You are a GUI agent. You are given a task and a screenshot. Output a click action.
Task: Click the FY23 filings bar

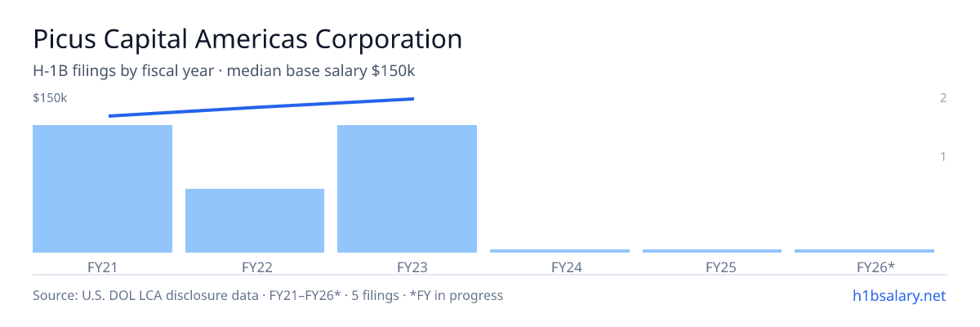point(407,189)
